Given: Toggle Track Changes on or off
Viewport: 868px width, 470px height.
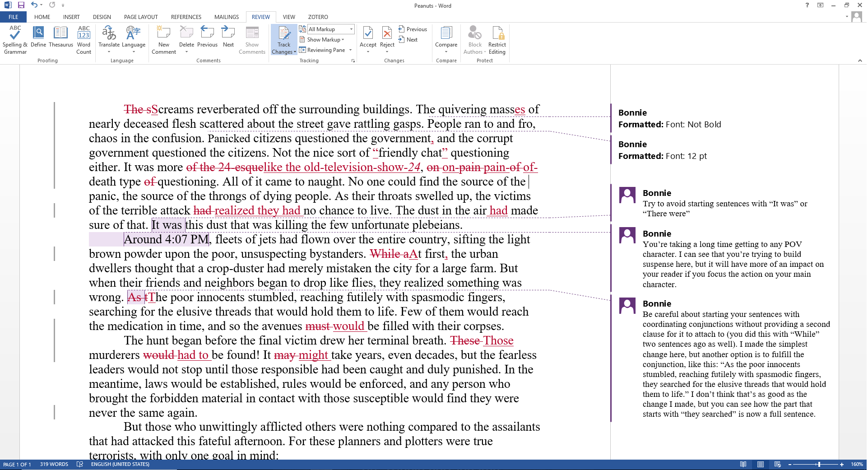Looking at the screenshot, I should (x=283, y=38).
